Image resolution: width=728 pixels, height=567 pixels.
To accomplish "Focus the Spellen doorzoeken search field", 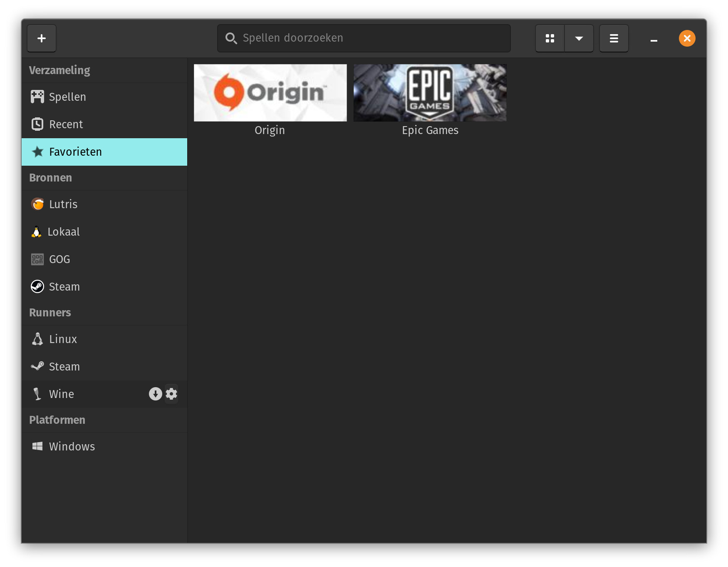I will coord(364,38).
